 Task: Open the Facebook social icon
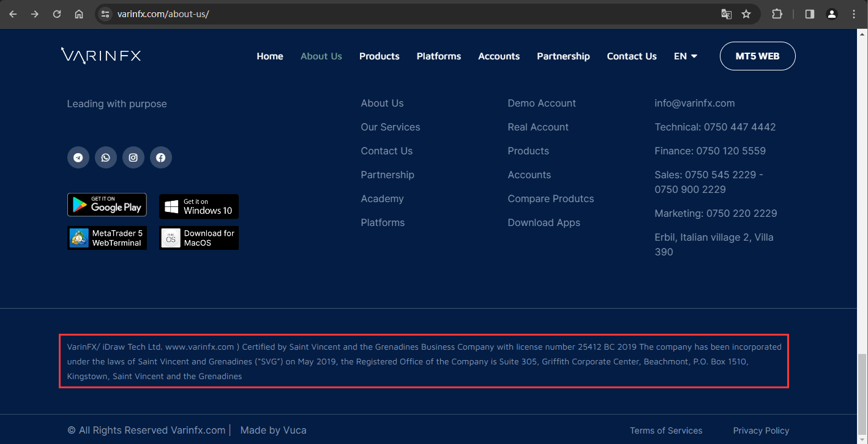[161, 157]
